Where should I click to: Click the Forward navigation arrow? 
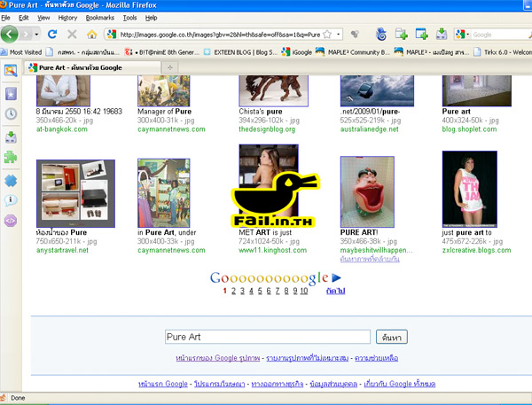(26, 35)
